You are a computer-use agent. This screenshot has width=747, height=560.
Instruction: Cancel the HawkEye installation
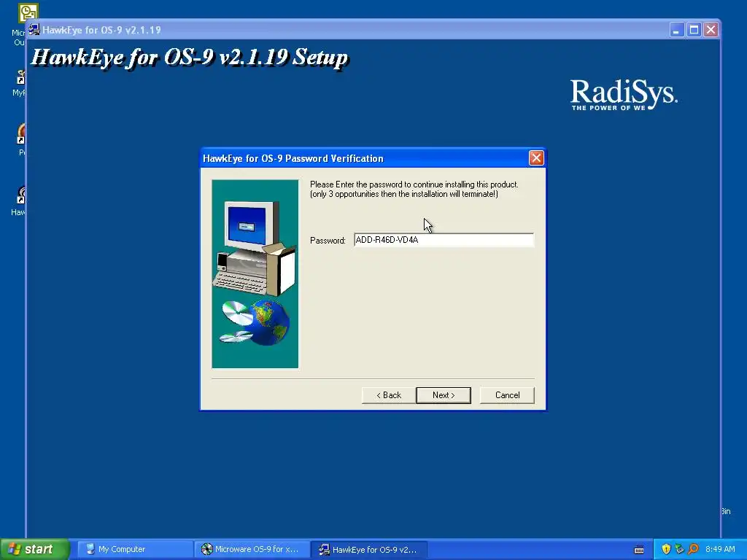tap(507, 394)
